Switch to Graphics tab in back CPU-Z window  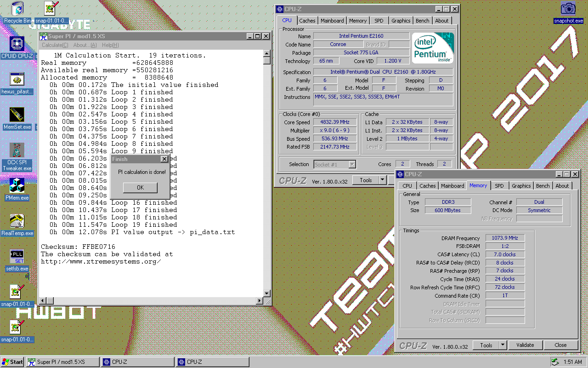pyautogui.click(x=401, y=21)
